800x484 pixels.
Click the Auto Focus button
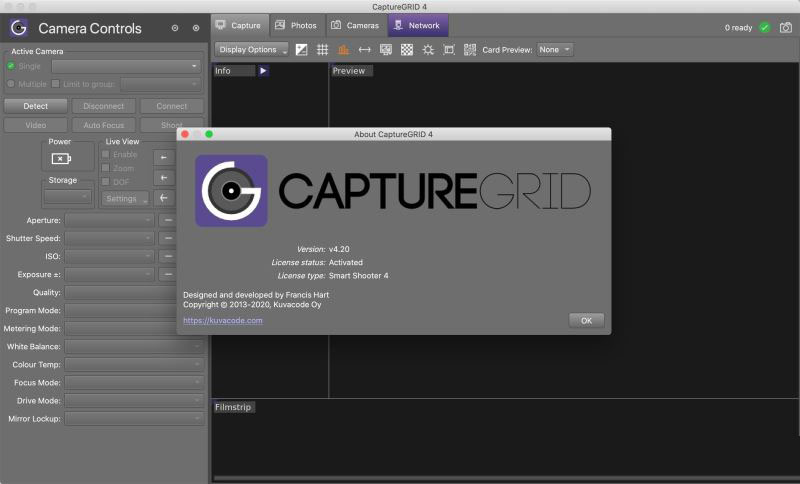point(104,125)
